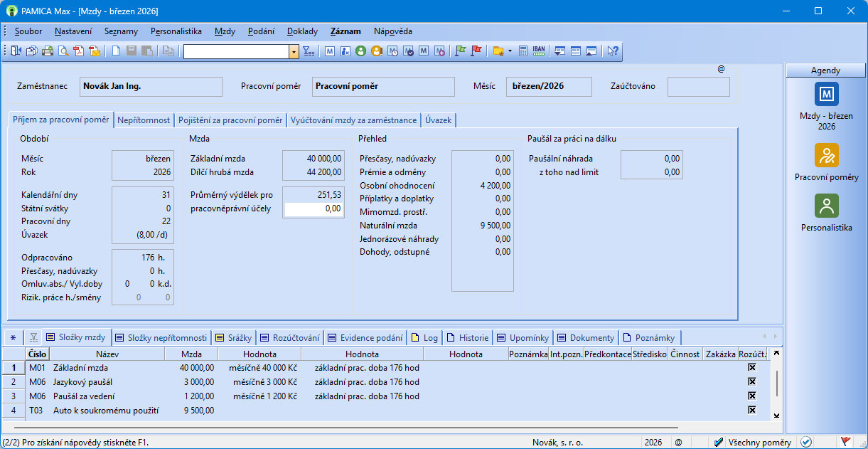
Task: Open the calculator tool
Action: coord(523,51)
